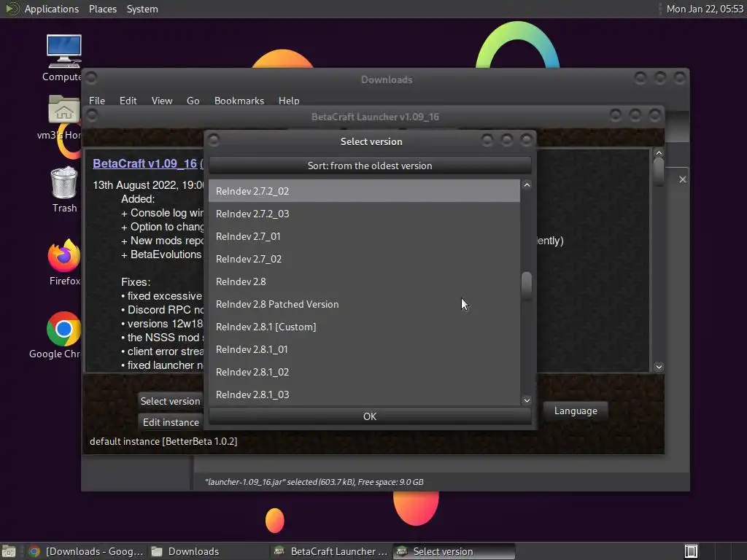
Task: Click version list scroll down arrow
Action: 527,400
